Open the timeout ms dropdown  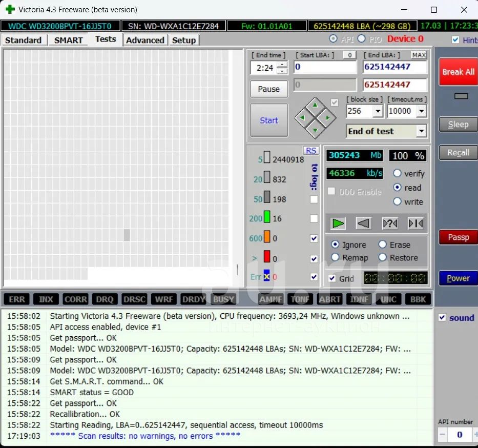click(421, 111)
